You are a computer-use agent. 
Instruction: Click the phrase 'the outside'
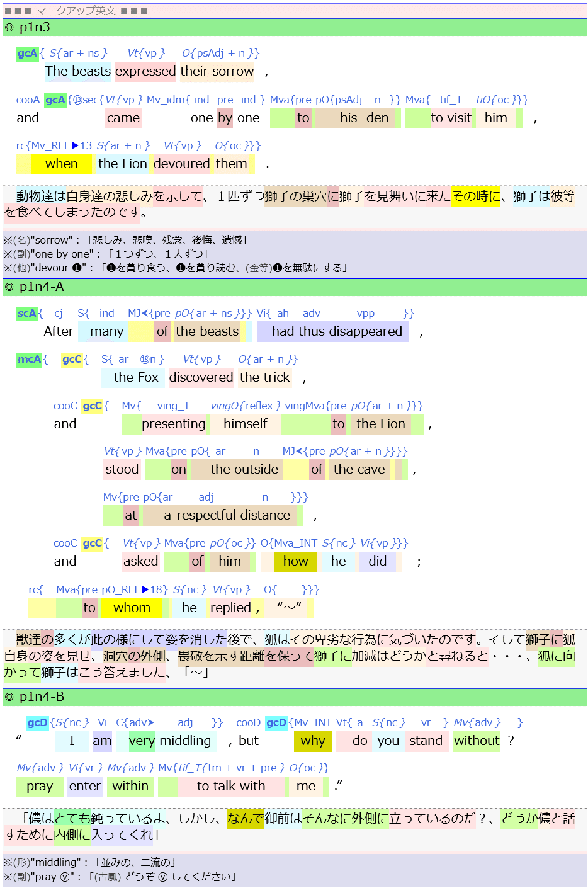tap(244, 469)
